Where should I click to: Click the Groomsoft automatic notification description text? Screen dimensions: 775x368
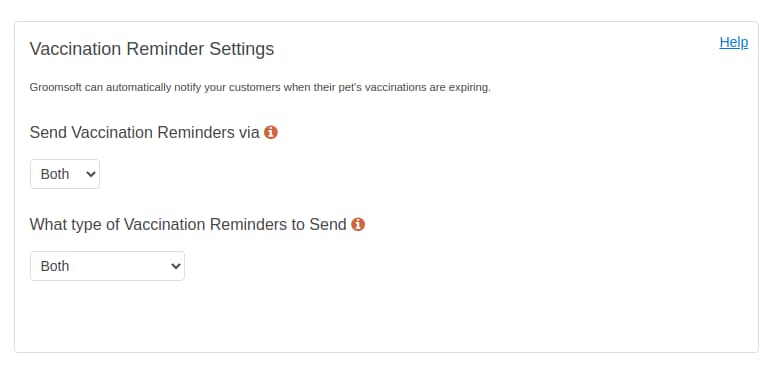click(x=260, y=87)
